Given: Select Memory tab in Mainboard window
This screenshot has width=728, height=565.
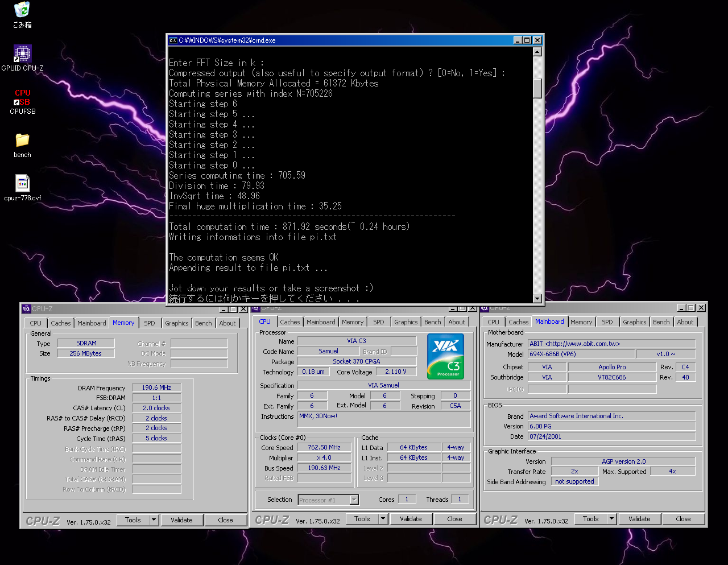Looking at the screenshot, I should [x=581, y=322].
